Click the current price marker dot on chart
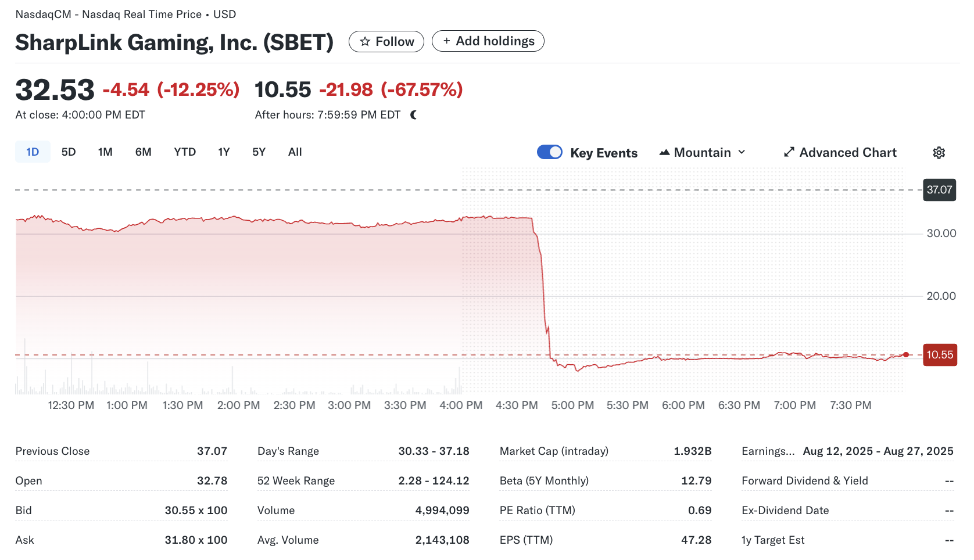 tap(905, 354)
